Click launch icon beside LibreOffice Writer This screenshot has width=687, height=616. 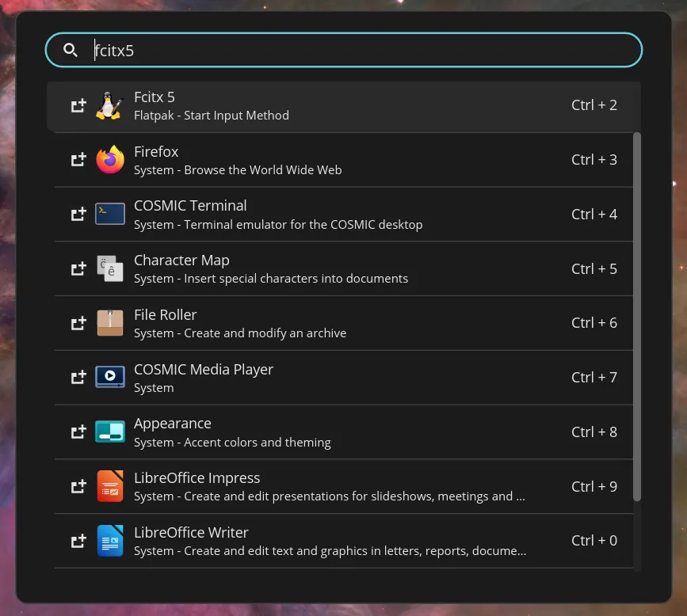tap(79, 541)
